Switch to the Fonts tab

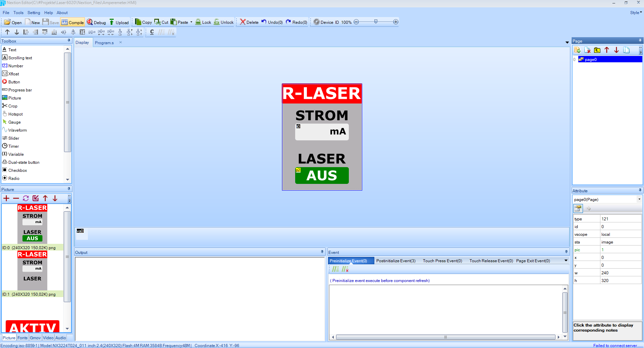22,338
